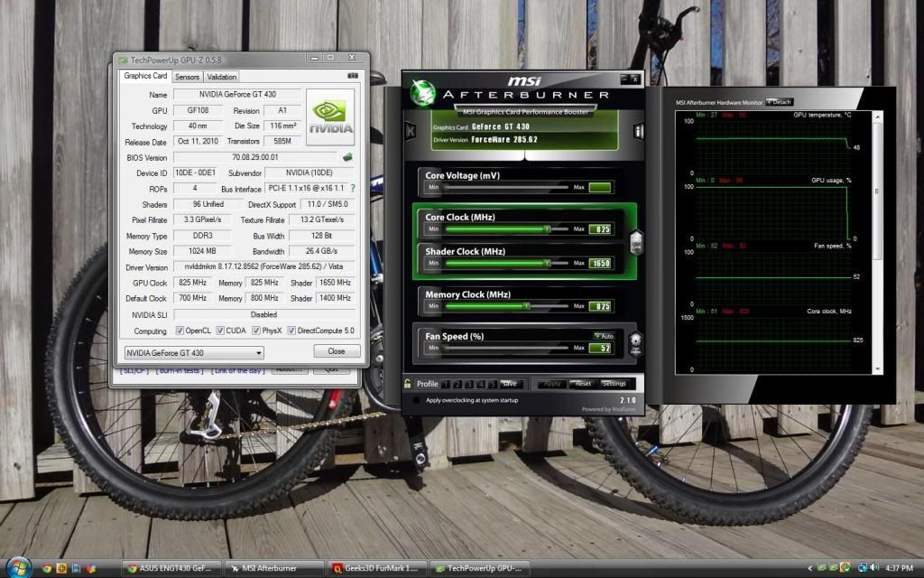924x578 pixels.
Task: Click the Fan Speed value field 52
Action: (601, 348)
